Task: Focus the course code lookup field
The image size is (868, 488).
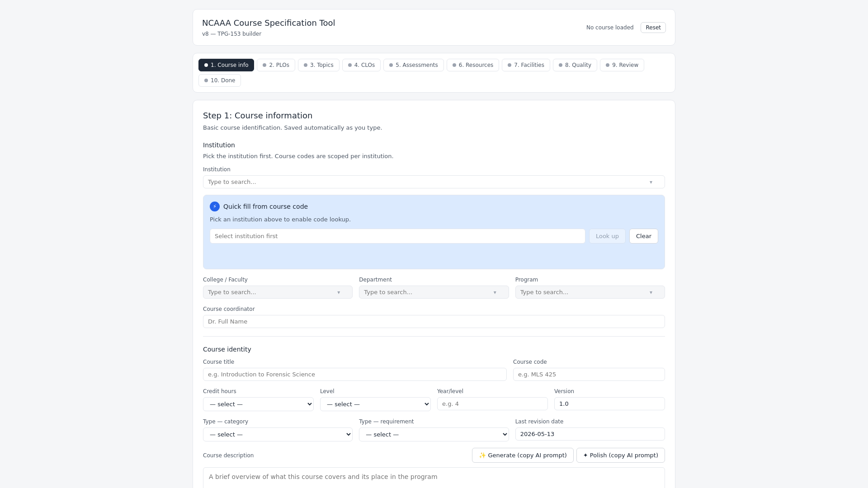Action: click(397, 236)
